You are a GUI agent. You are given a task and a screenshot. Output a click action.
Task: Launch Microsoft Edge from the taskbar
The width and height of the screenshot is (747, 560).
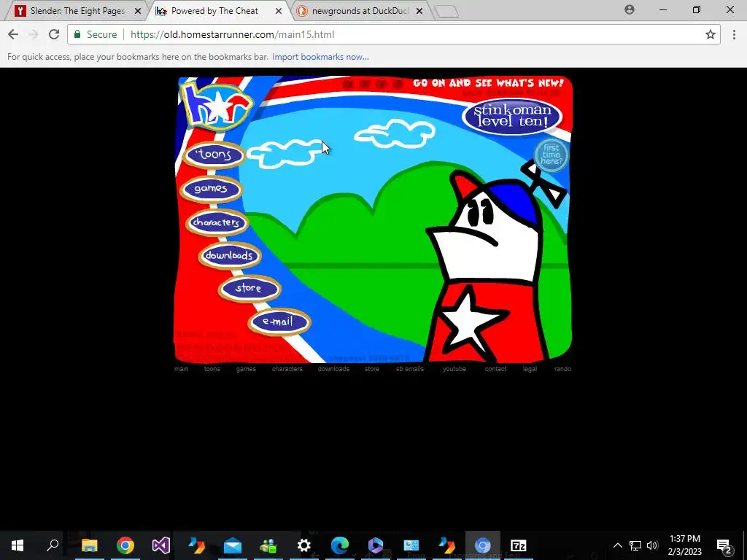point(340,545)
